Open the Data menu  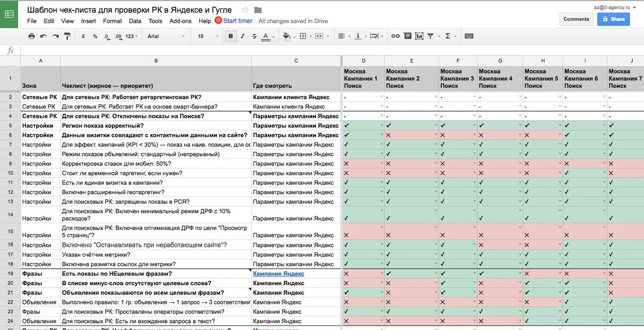pos(135,21)
